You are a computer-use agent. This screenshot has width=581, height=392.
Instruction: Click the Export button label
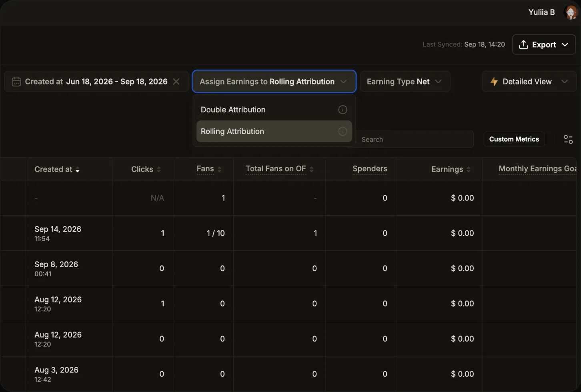point(544,45)
